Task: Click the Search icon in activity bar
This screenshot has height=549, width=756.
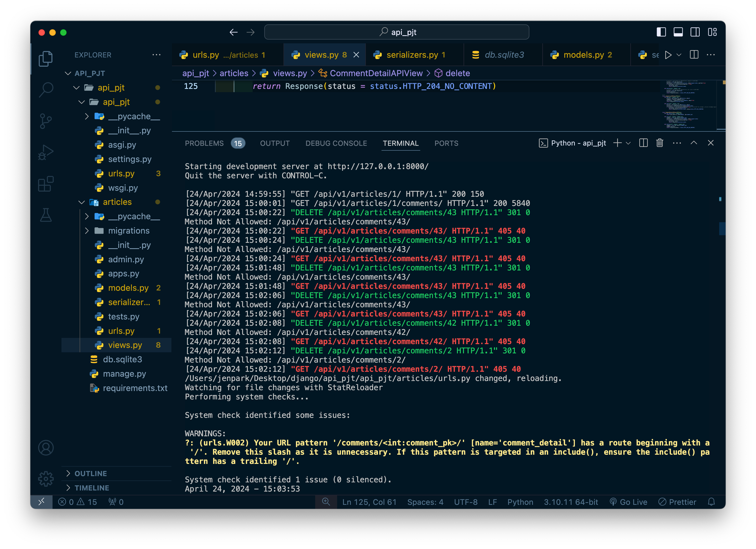Action: click(46, 89)
